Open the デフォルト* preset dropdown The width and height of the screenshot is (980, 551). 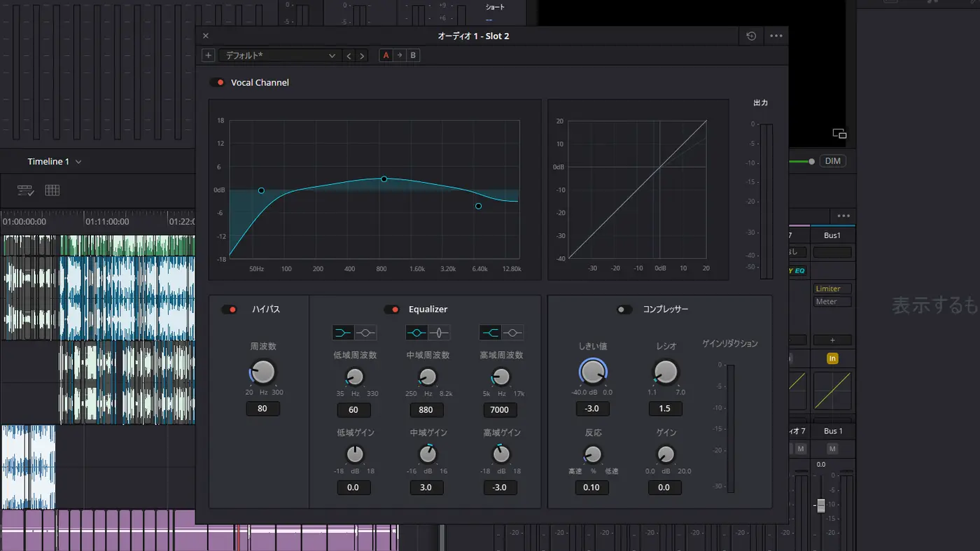[279, 55]
